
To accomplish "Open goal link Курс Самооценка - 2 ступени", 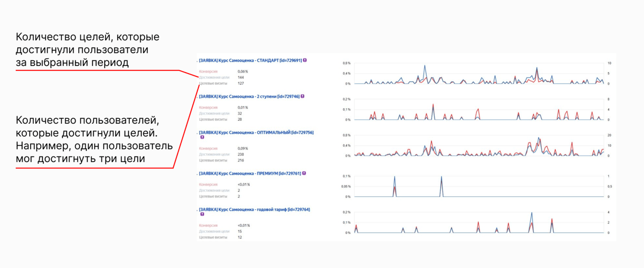I will coord(249,97).
